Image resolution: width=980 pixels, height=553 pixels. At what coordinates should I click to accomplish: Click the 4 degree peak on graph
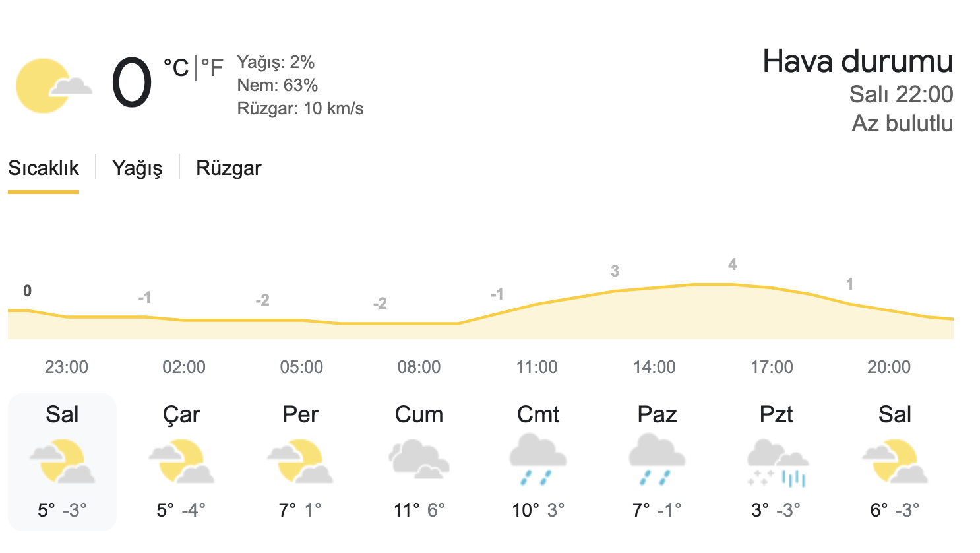pos(732,265)
